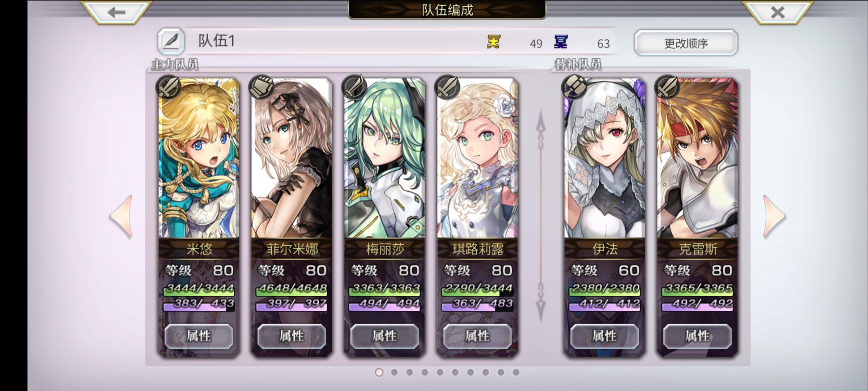Click the 冥 attribute icon
Image resolution: width=868 pixels, height=391 pixels.
coord(561,42)
